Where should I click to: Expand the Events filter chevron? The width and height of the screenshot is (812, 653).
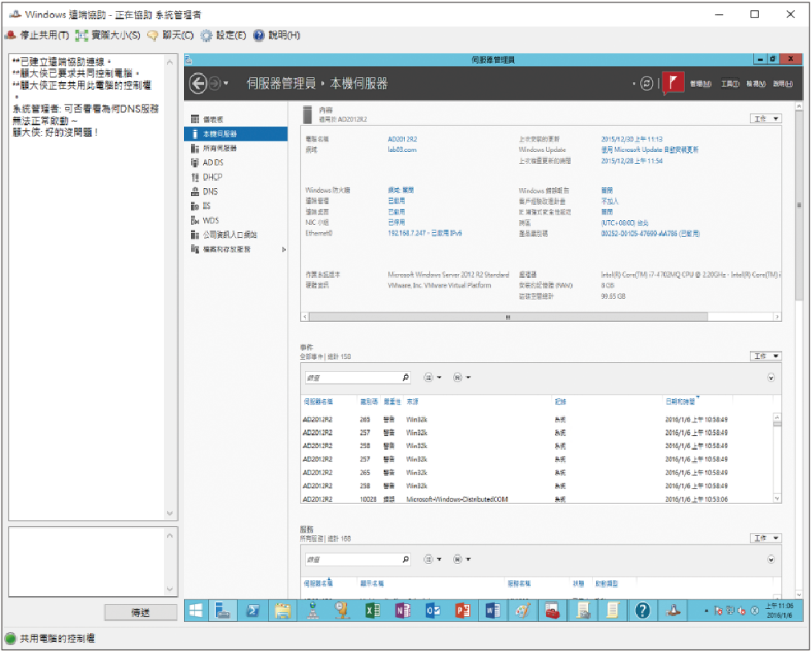point(771,378)
